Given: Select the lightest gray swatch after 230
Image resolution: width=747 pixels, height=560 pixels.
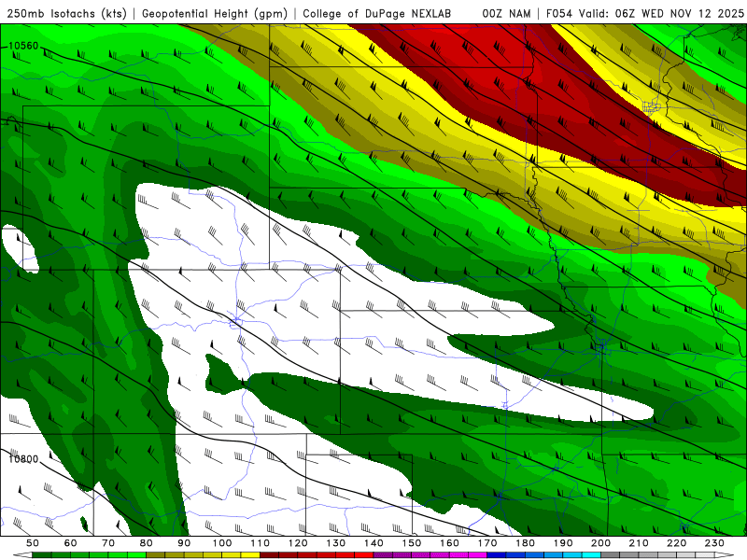Looking at the screenshot, I should 705,555.
